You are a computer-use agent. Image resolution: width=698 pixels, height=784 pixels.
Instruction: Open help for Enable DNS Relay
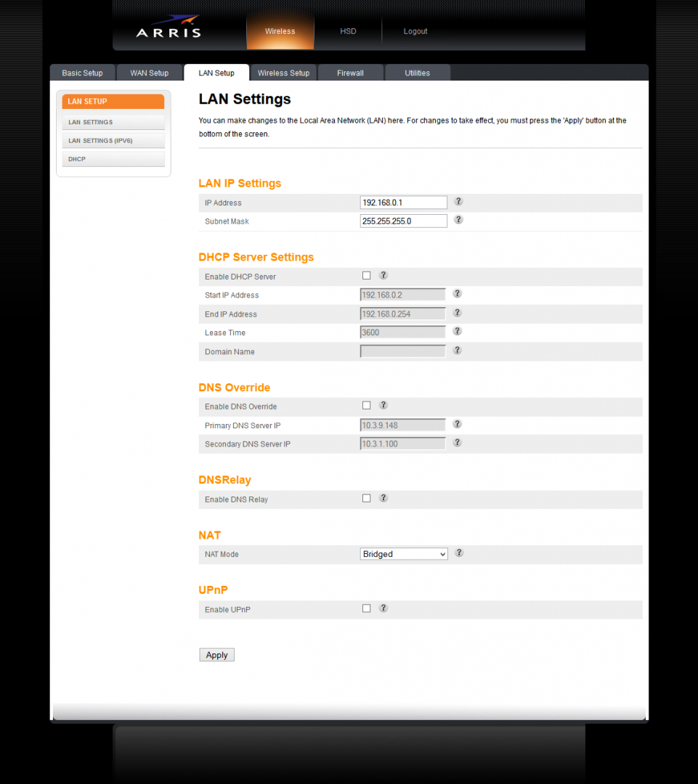[384, 498]
